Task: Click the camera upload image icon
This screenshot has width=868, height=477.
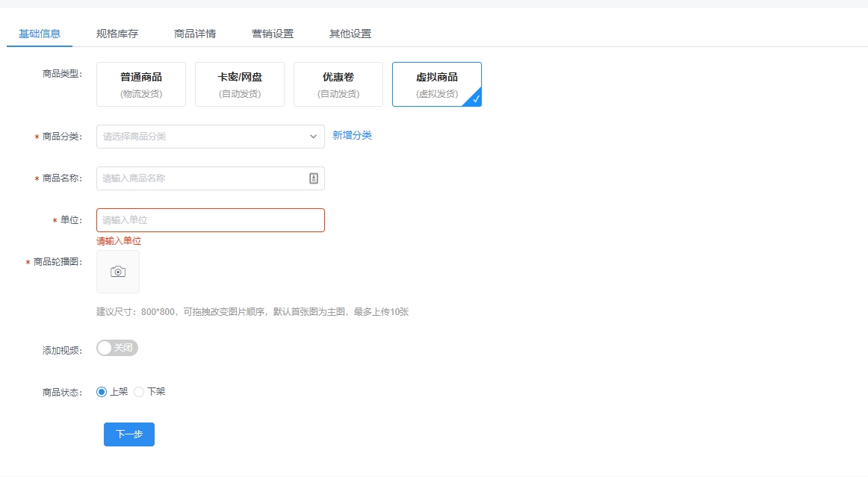Action: [118, 272]
